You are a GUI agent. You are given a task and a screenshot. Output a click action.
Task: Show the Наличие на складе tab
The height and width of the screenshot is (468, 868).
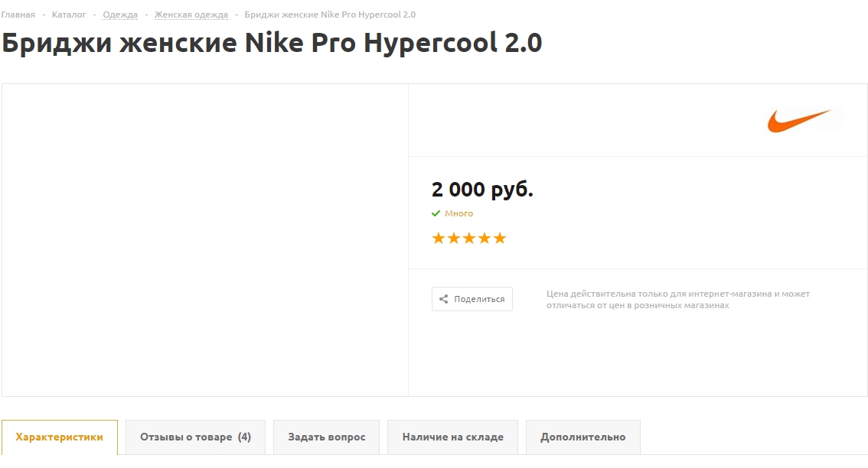tap(453, 437)
